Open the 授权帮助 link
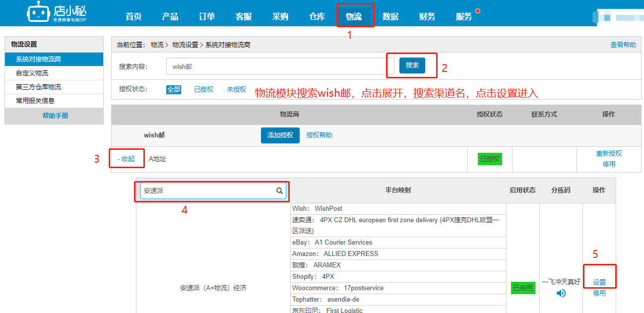The height and width of the screenshot is (313, 644). [320, 135]
